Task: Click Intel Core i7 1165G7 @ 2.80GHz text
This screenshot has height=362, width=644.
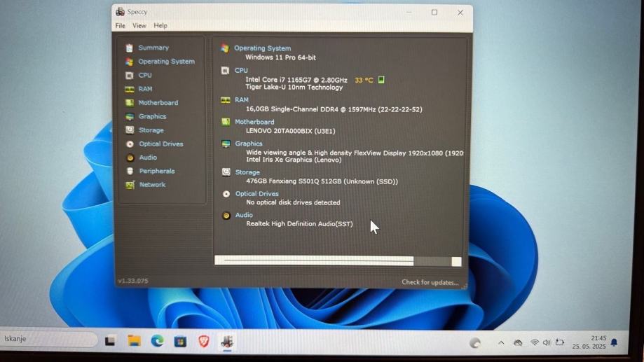Action: [x=296, y=80]
